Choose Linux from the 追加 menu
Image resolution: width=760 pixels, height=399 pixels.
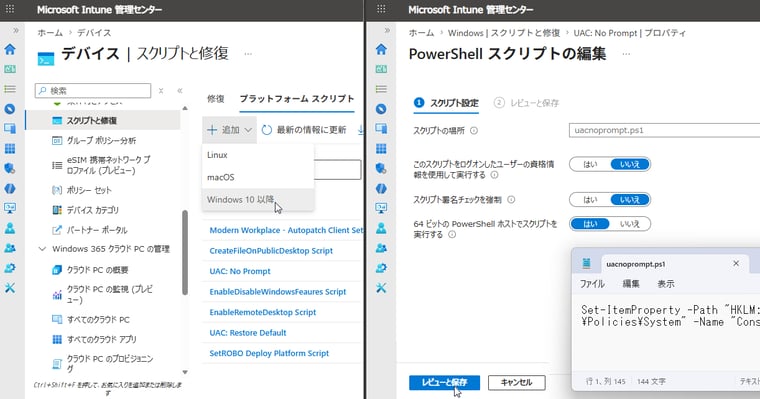(258, 155)
